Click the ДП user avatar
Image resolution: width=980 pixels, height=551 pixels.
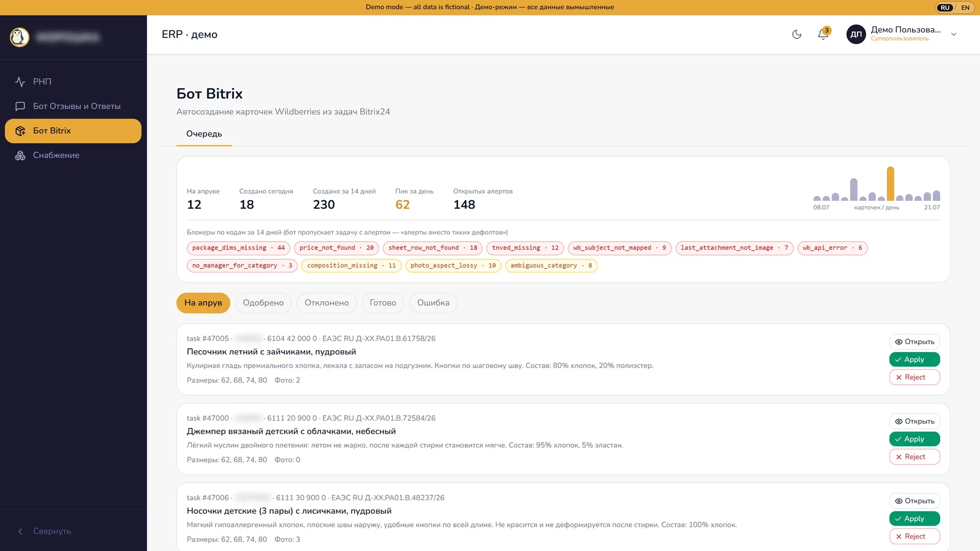pos(856,34)
